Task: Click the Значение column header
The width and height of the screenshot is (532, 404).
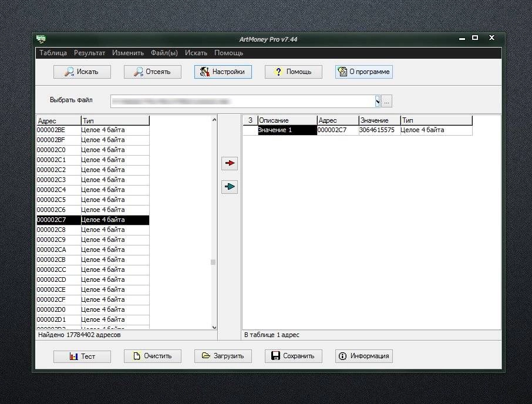Action: pyautogui.click(x=379, y=120)
